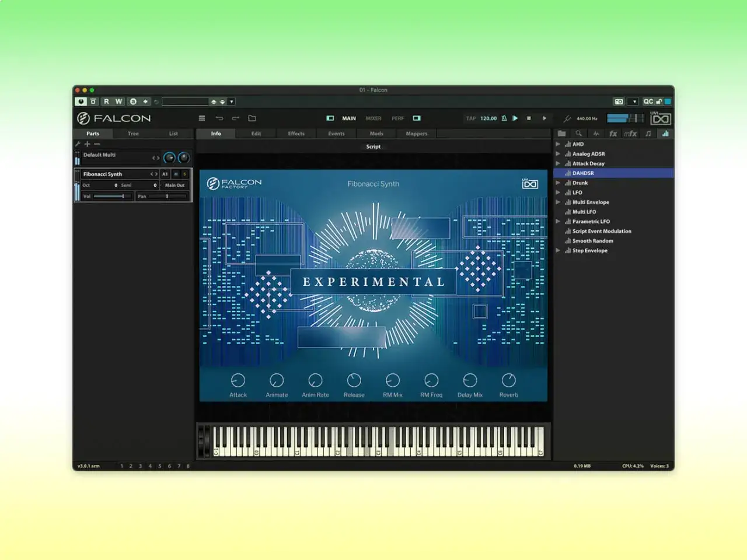Click the lock icon next to QC
This screenshot has height=560, width=747.
click(659, 101)
